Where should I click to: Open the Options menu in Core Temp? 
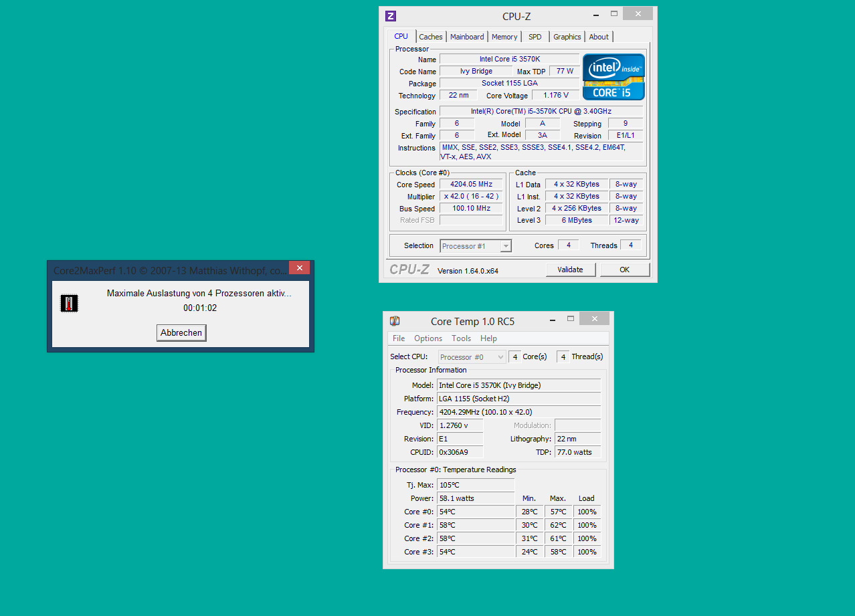pos(428,338)
